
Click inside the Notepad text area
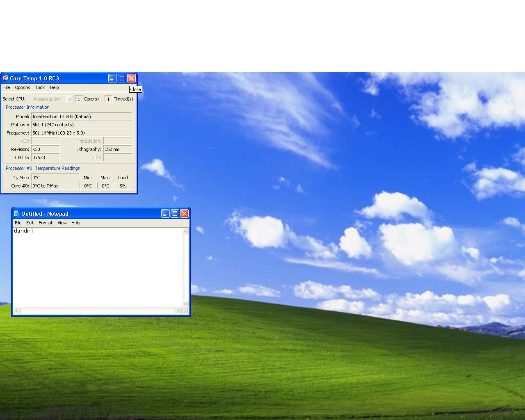[97, 267]
